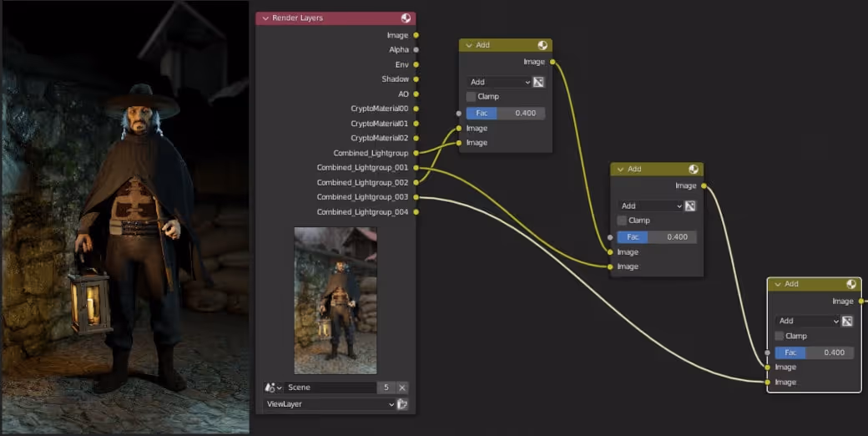Unlink the scene with the X button
The width and height of the screenshot is (868, 436).
pyautogui.click(x=402, y=388)
